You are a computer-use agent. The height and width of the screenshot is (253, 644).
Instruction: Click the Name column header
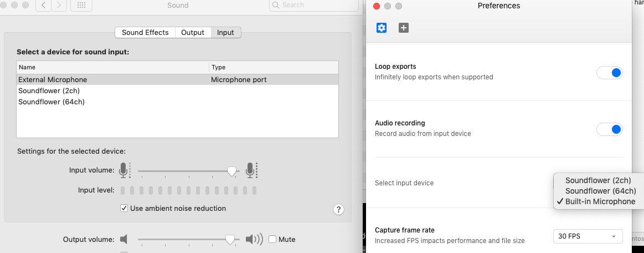tap(113, 68)
